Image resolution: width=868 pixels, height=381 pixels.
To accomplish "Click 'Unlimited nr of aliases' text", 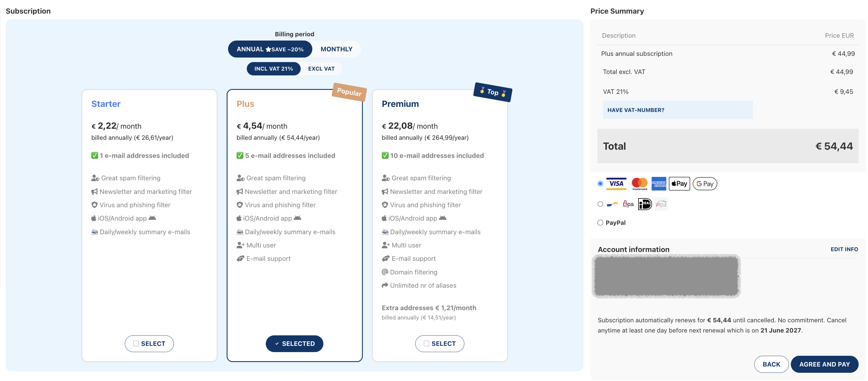I will pyautogui.click(x=423, y=285).
